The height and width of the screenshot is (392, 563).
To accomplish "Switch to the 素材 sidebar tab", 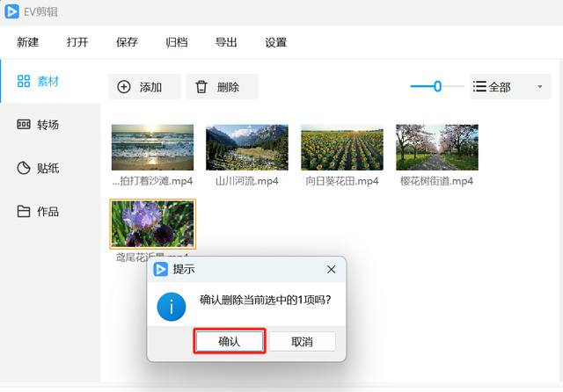I will (x=51, y=82).
